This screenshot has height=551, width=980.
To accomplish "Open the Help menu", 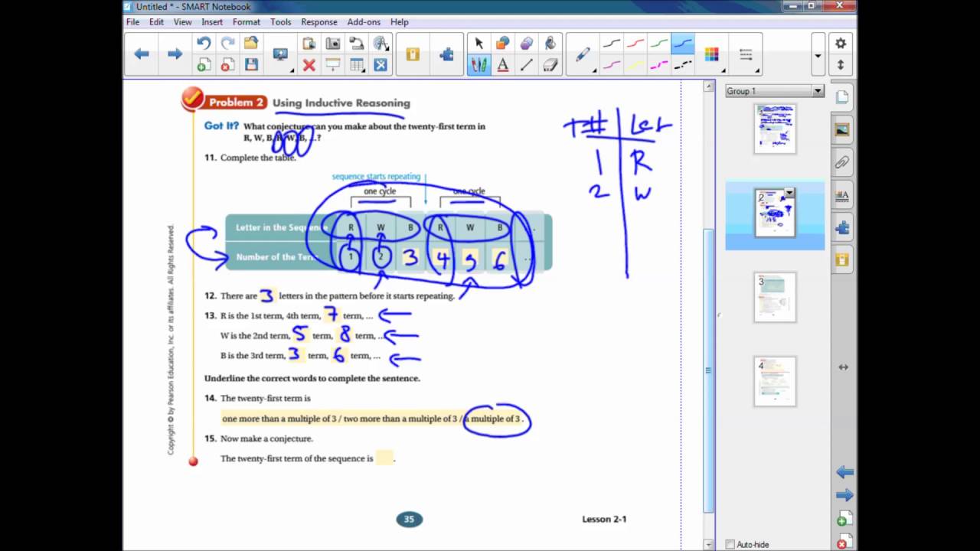I will pos(400,22).
